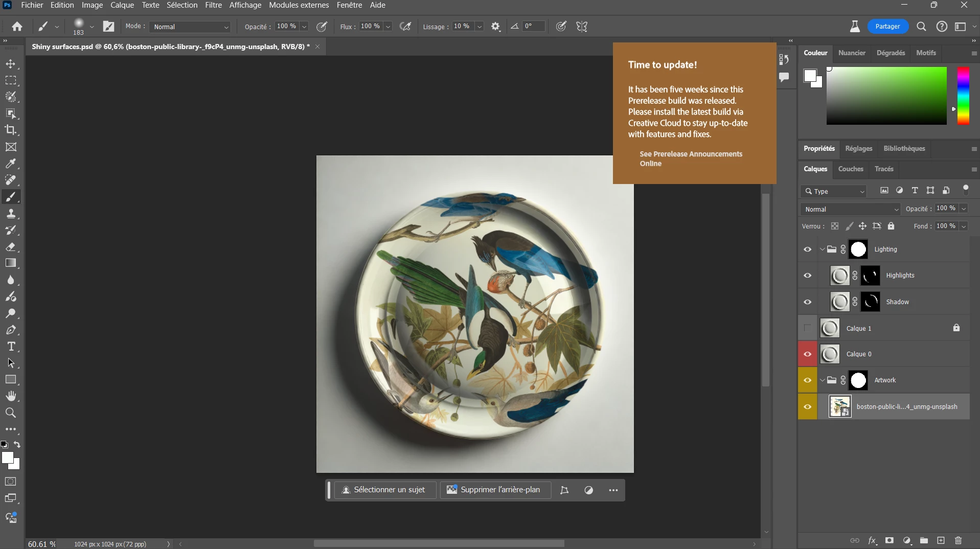The image size is (980, 549).
Task: Hide the Artwork group
Action: coord(808,380)
